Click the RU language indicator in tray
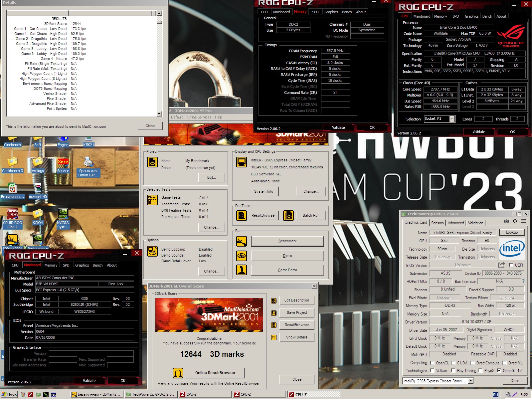532x399 pixels. [x=495, y=395]
